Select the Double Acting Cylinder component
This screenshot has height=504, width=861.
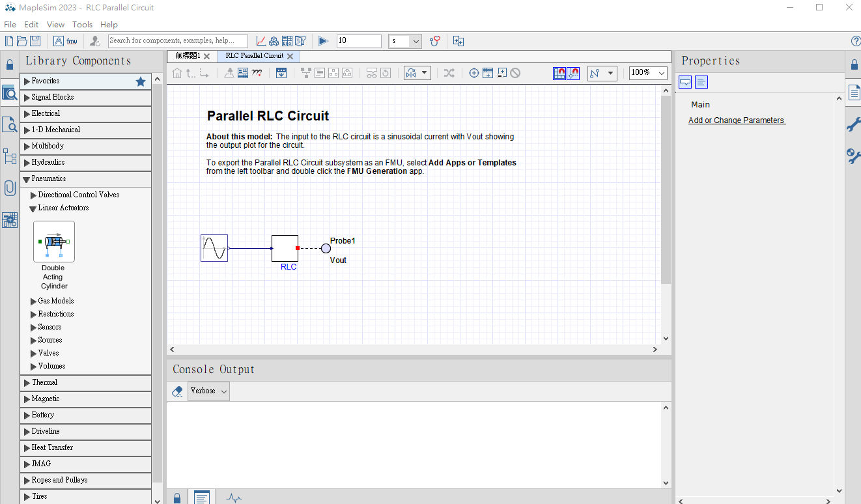tap(54, 242)
